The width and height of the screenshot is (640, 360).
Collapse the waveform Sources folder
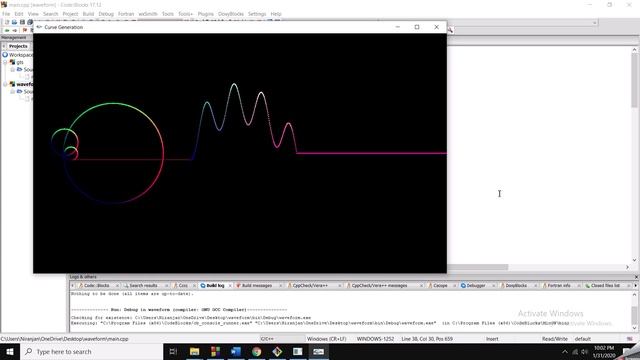13,91
